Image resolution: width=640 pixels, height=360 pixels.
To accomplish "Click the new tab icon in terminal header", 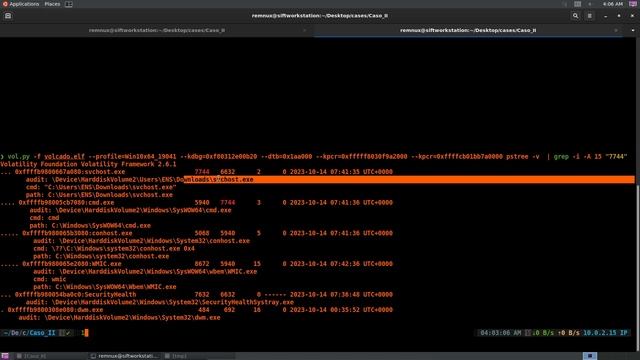I will click(8, 16).
